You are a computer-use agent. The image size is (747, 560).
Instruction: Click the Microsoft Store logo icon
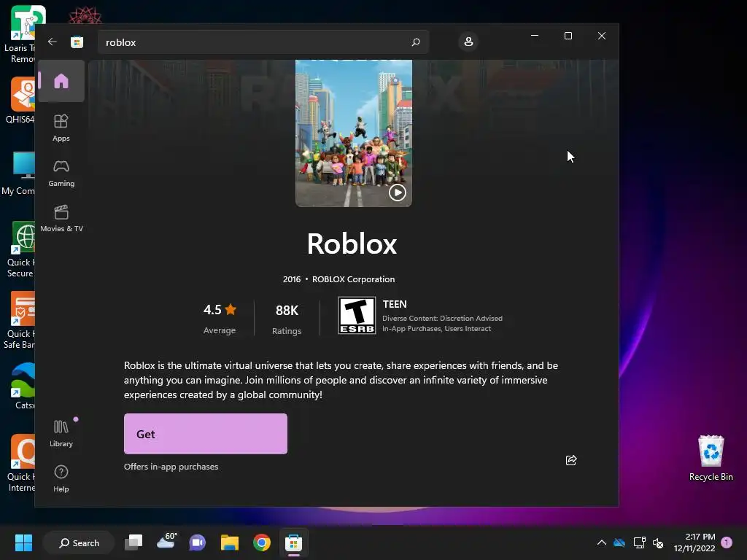(77, 42)
